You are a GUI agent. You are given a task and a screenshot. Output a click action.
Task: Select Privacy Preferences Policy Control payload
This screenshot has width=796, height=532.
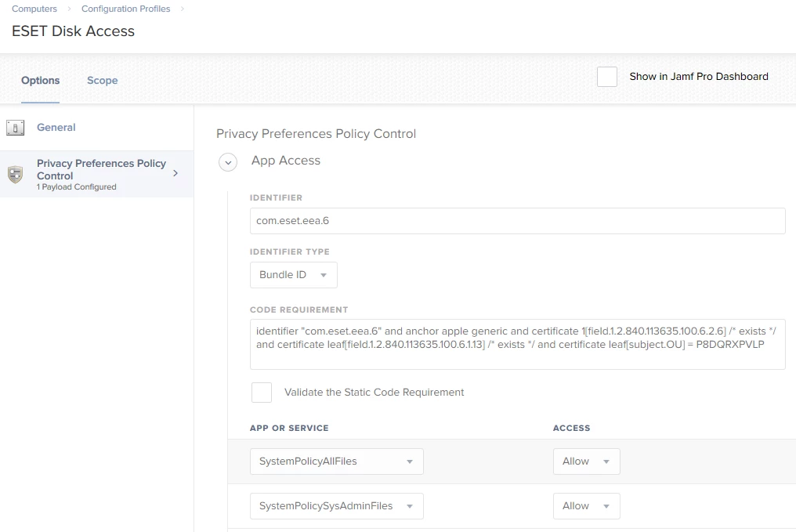pos(101,170)
